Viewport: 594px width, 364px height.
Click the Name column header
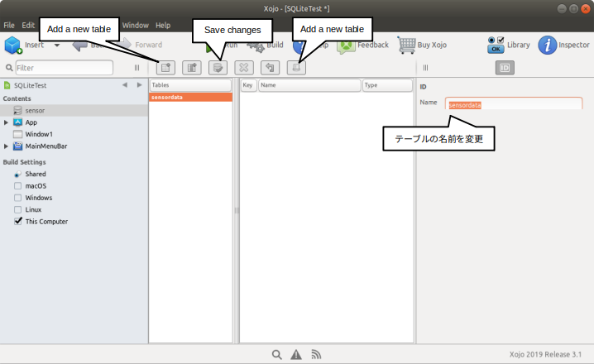click(x=309, y=85)
